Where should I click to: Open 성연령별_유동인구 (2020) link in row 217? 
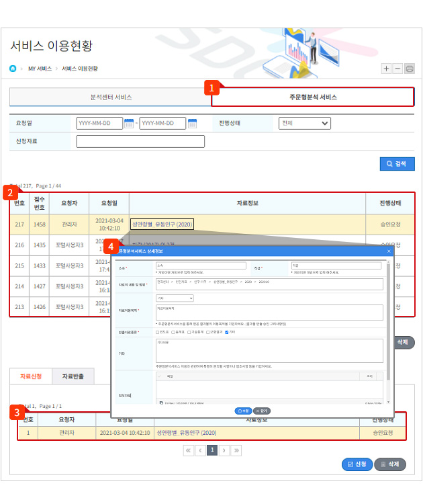click(x=162, y=224)
